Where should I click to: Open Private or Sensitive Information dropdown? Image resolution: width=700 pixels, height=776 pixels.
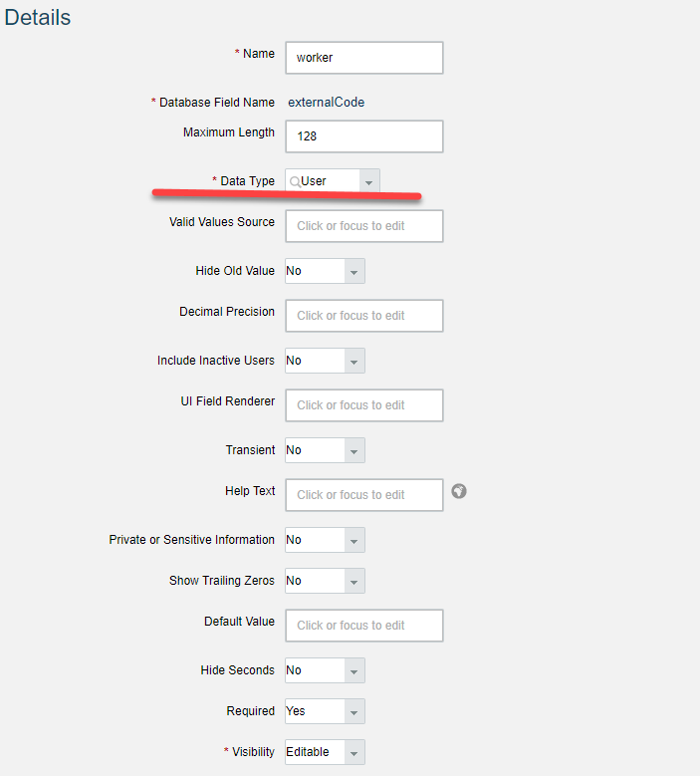[x=354, y=540]
